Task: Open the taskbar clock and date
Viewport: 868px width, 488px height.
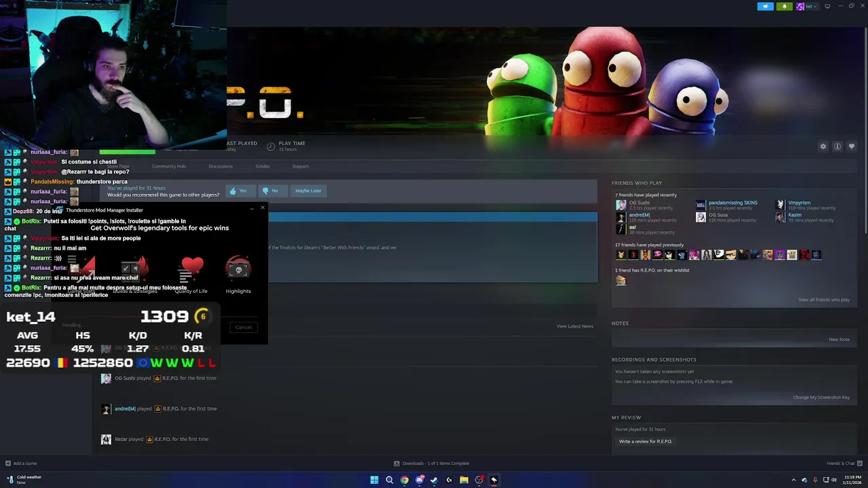Action: click(x=852, y=480)
